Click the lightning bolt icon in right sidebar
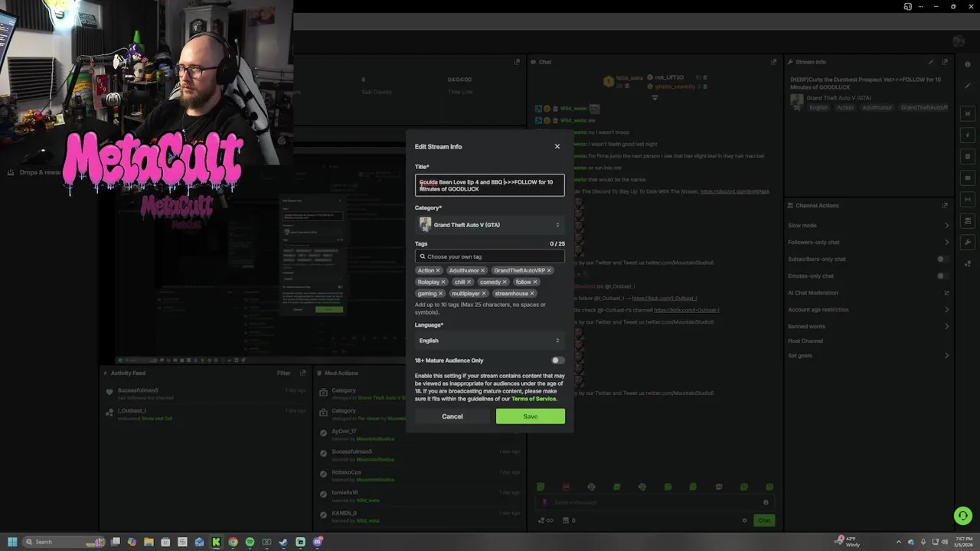The width and height of the screenshot is (980, 551). pos(968,135)
